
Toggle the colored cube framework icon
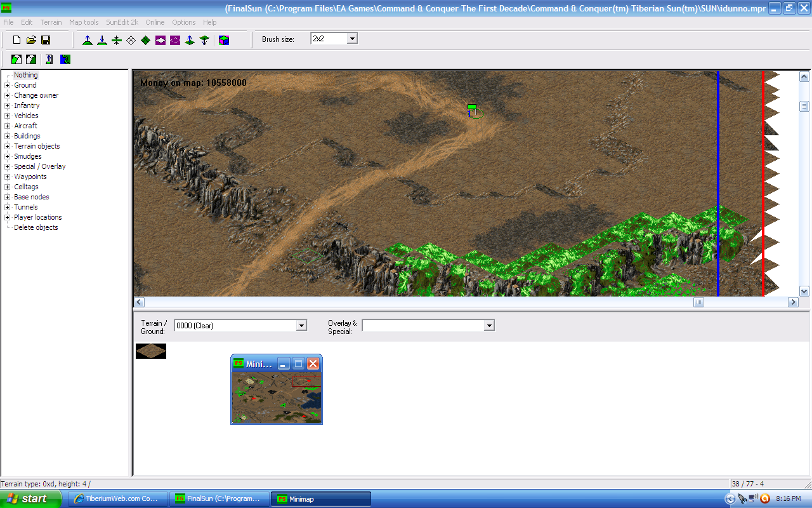coord(224,40)
